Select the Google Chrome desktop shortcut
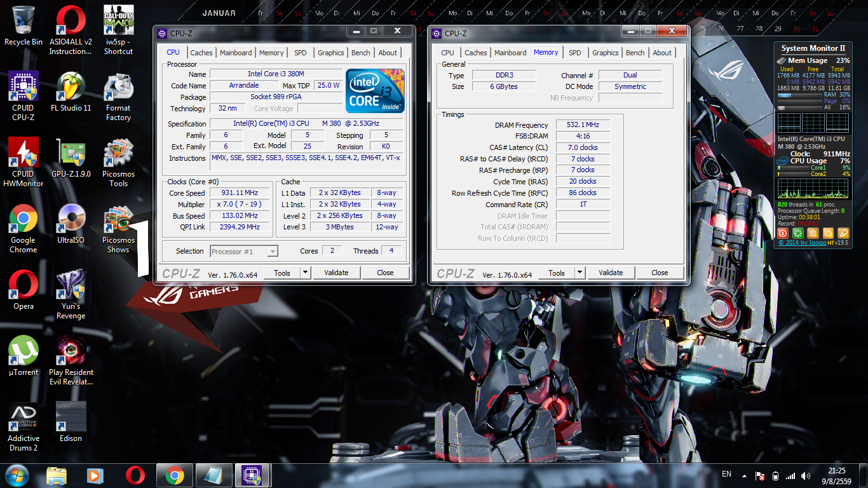This screenshot has width=868, height=488. pyautogui.click(x=24, y=229)
